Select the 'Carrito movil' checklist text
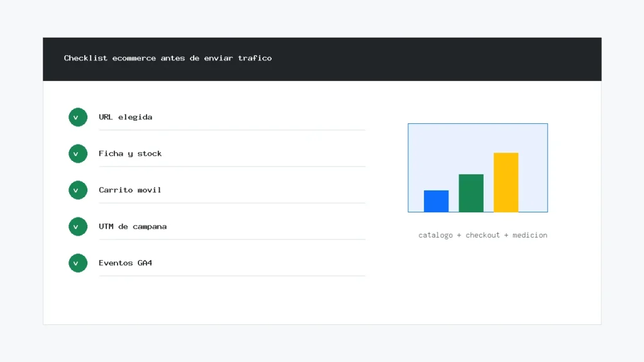 point(130,190)
